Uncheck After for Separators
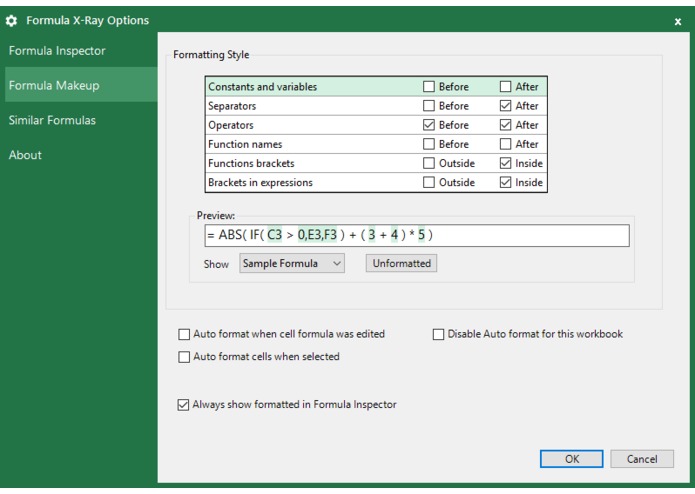The image size is (695, 494). 505,105
